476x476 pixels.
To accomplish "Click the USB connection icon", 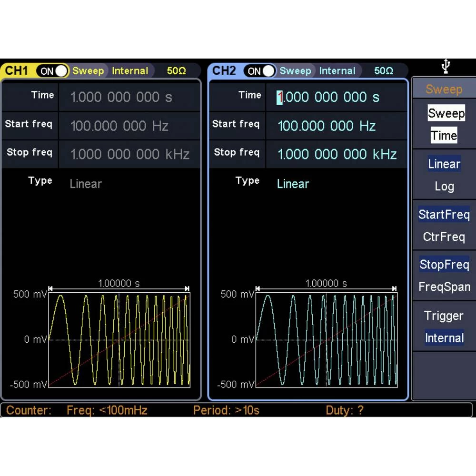I will [x=445, y=66].
